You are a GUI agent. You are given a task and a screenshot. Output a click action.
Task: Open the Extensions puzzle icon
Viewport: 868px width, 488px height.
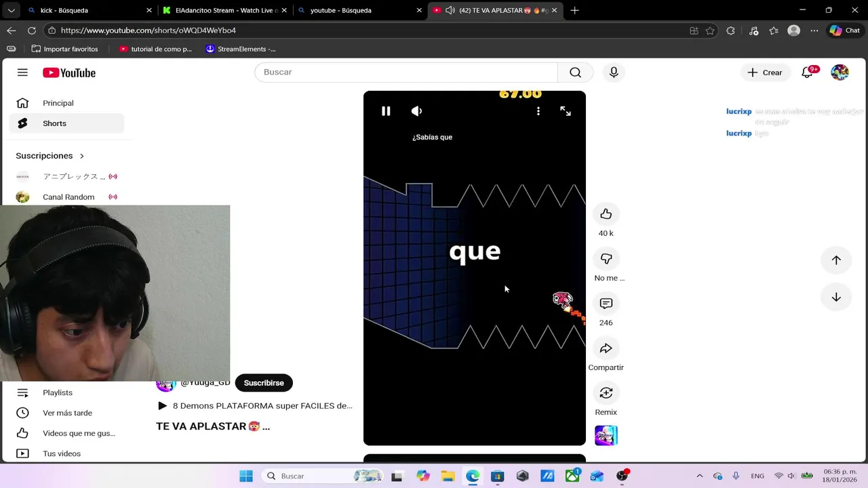[x=730, y=30]
